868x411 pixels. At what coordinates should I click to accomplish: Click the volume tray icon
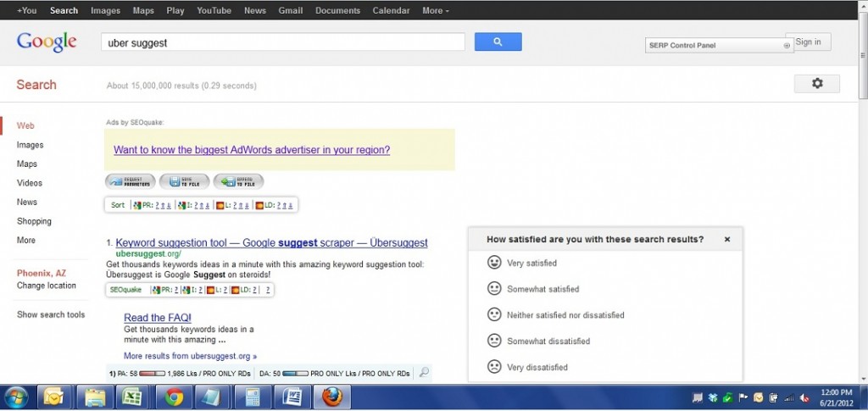(805, 397)
